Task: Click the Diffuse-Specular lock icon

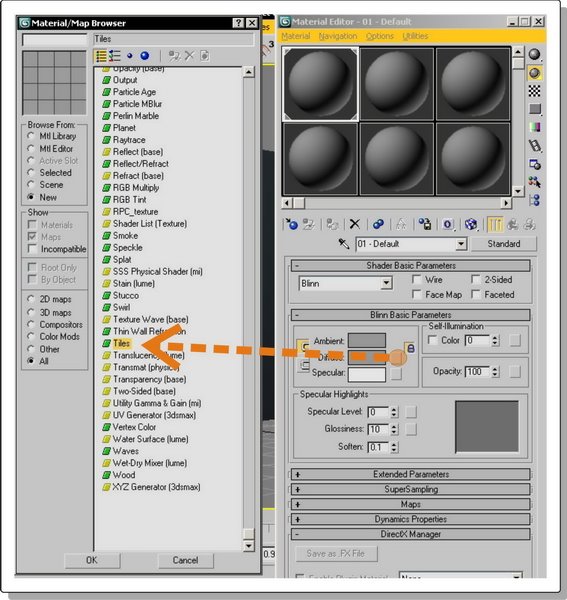Action: pyautogui.click(x=410, y=348)
